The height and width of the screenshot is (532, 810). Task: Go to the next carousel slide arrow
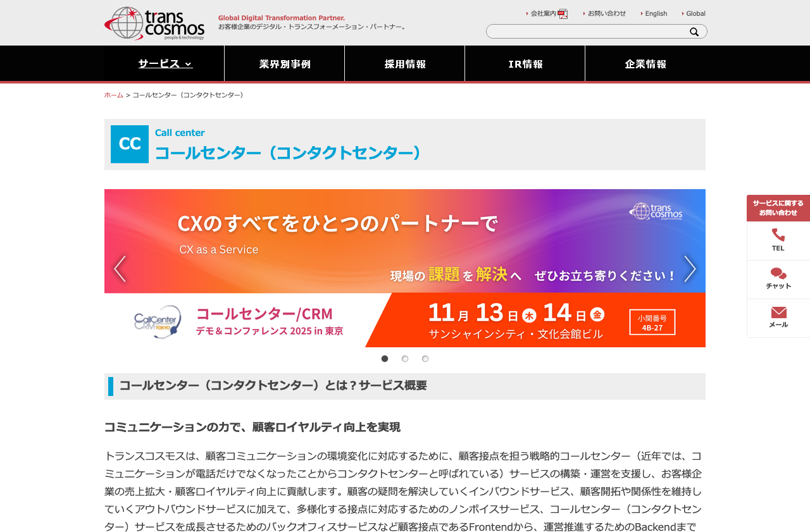(x=690, y=269)
